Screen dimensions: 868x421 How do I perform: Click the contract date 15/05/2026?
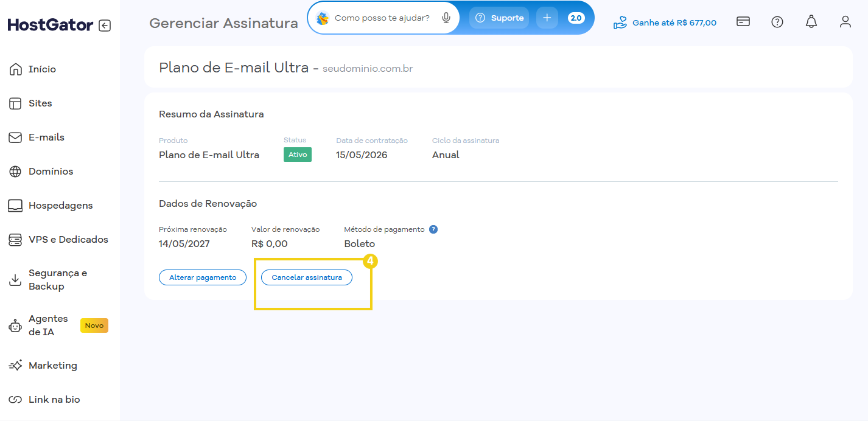pos(362,155)
